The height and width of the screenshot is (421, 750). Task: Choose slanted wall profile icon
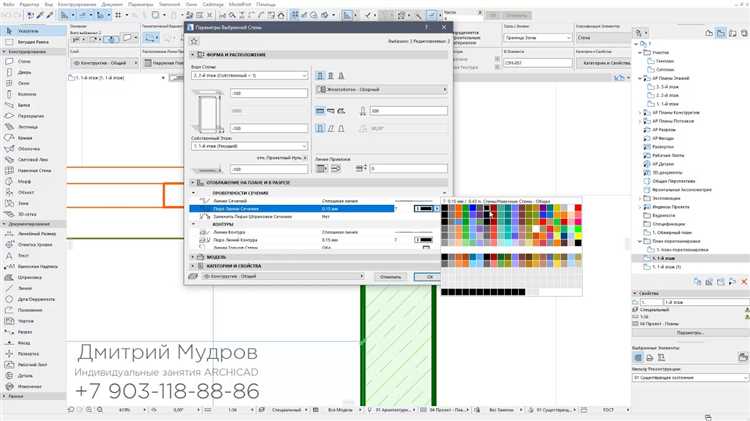point(331,128)
